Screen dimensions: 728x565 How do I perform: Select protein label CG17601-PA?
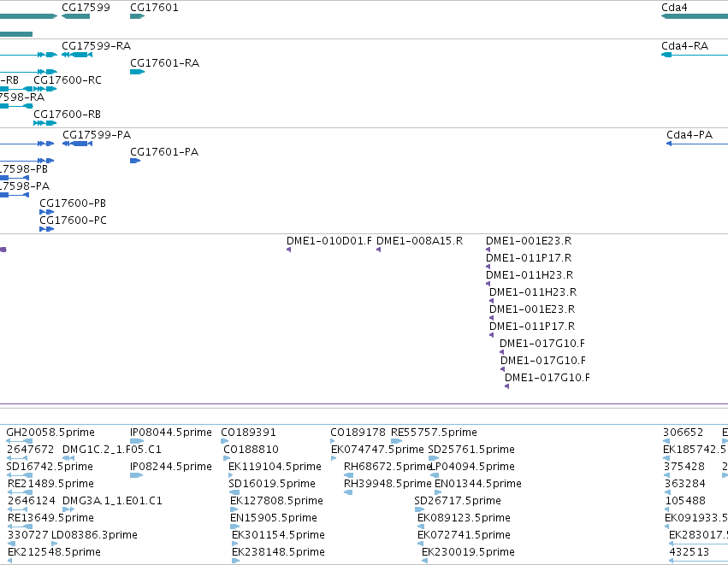tap(164, 152)
